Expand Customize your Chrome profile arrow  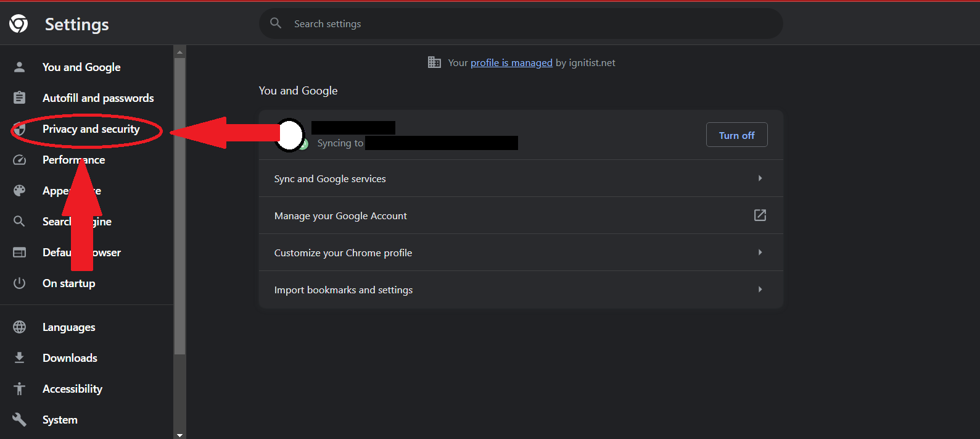(760, 252)
